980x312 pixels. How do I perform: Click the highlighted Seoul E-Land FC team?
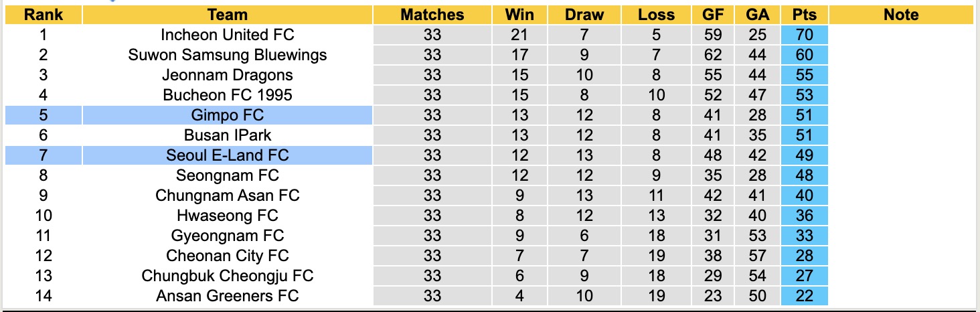228,155
